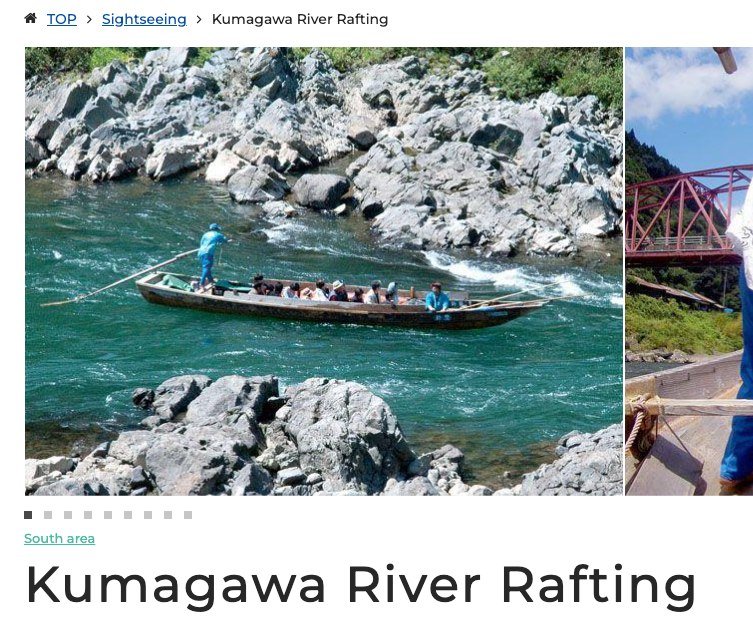Show the seventh slide via dot
753x628 pixels.
[x=148, y=515]
